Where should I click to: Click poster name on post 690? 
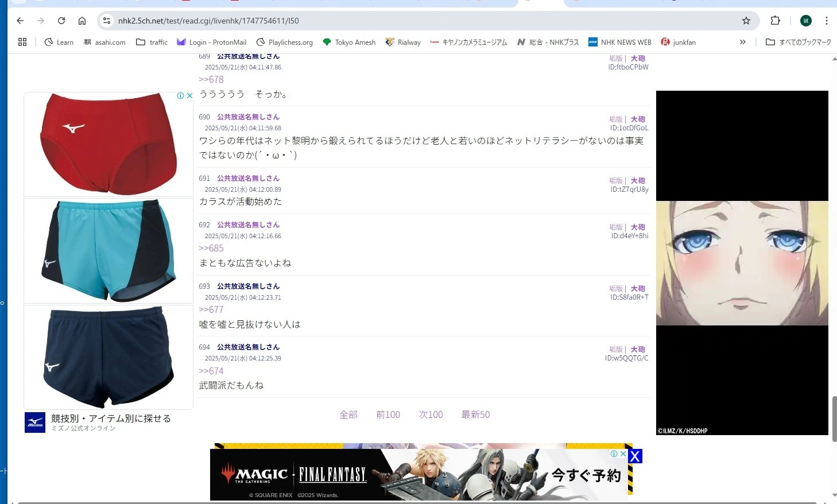pos(248,117)
